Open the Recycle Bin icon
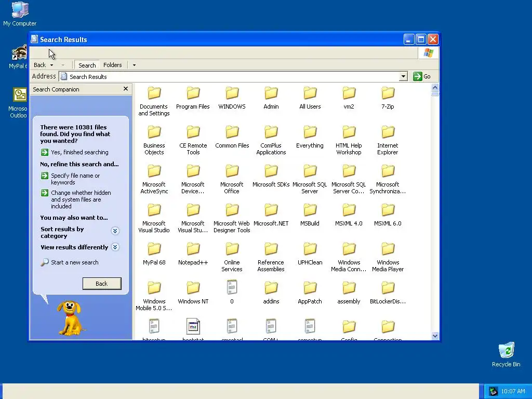 point(506,354)
